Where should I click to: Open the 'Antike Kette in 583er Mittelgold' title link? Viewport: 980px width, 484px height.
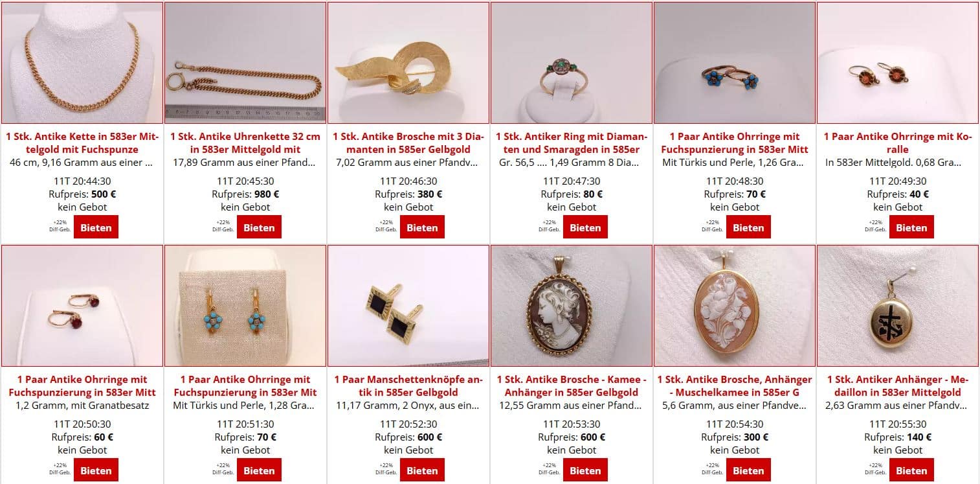pyautogui.click(x=82, y=143)
